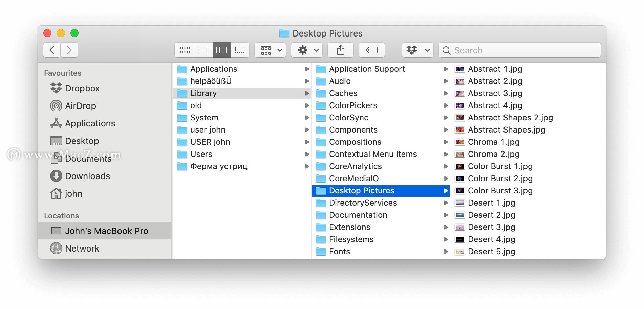The width and height of the screenshot is (644, 309).
Task: Select the Fonts folder
Action: pyautogui.click(x=381, y=252)
